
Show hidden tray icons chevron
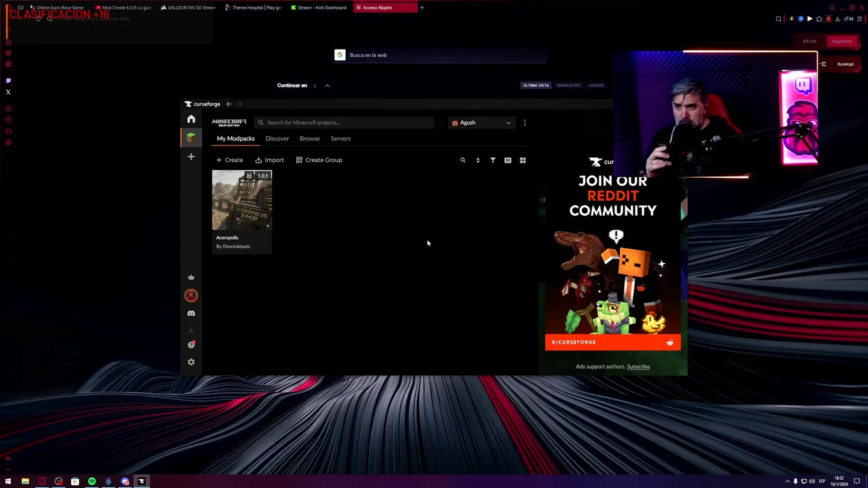pos(788,481)
